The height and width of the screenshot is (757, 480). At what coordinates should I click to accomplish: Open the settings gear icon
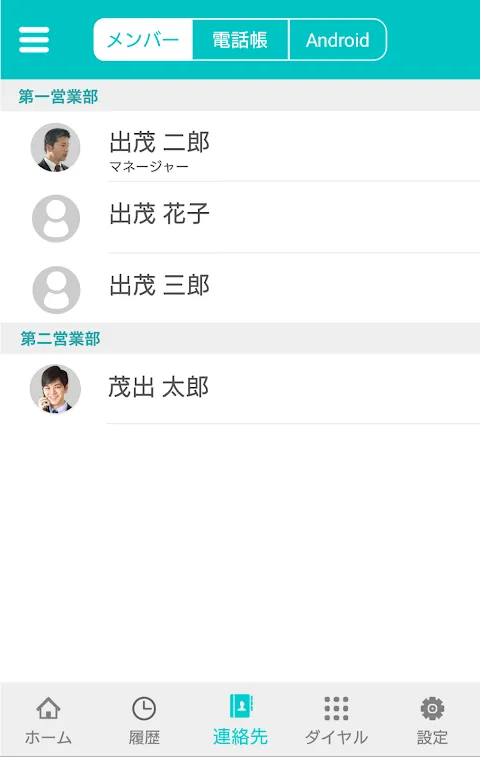(432, 708)
